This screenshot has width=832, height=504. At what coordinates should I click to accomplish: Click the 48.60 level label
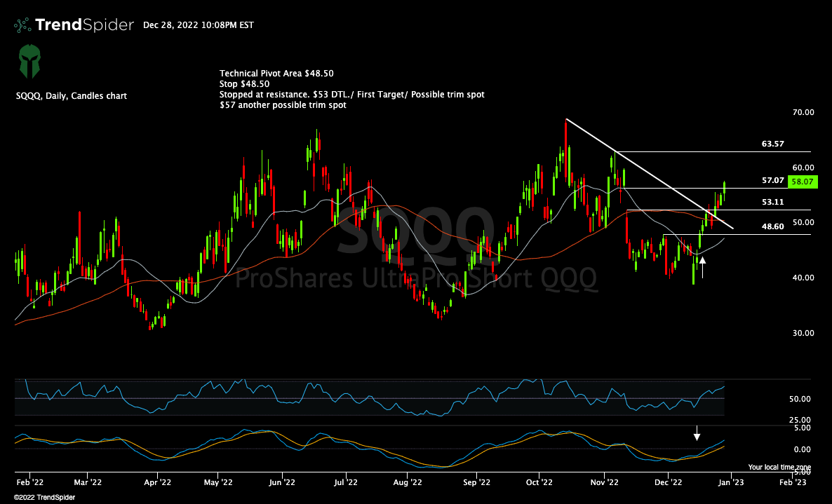[772, 226]
